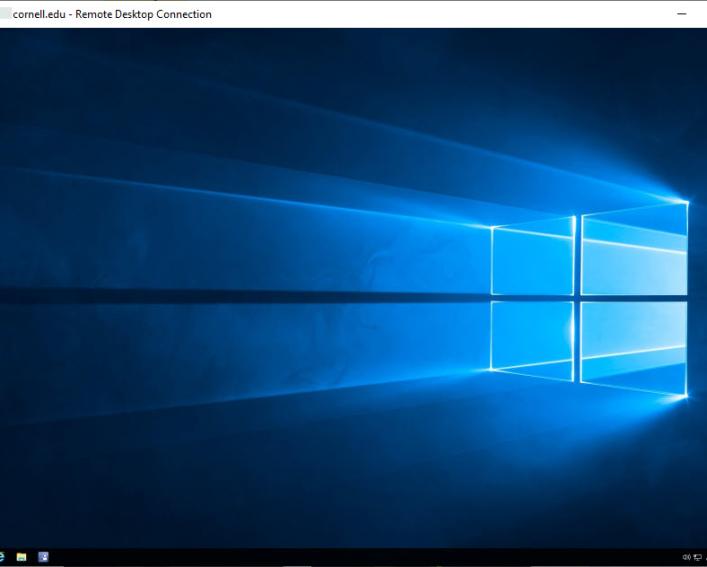Launch Internet Explorer from the remote taskbar

tap(2, 557)
